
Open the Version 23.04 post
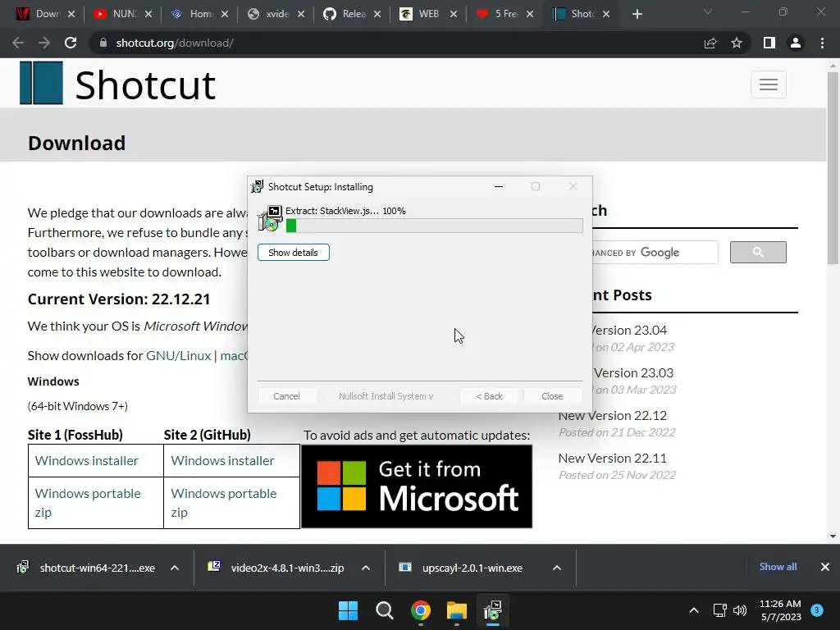point(629,330)
